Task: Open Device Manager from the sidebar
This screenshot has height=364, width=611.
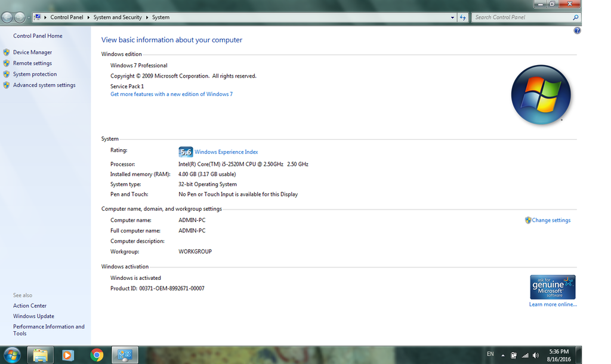Action: (x=32, y=53)
